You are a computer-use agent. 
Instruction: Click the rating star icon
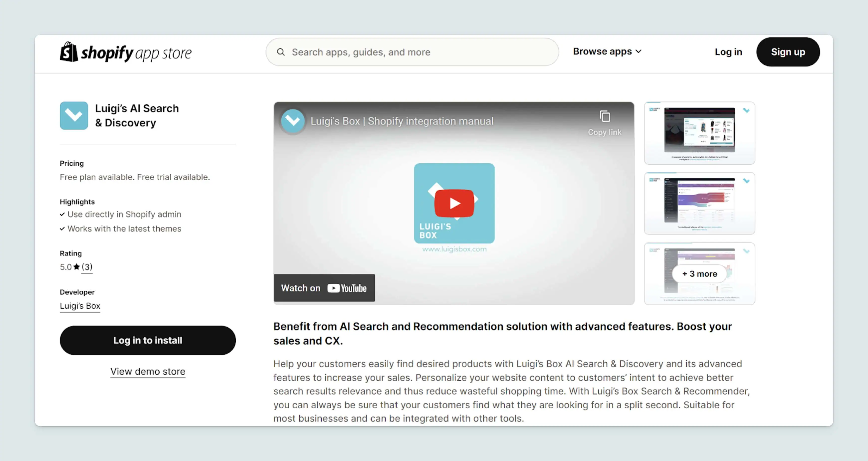[x=77, y=267]
